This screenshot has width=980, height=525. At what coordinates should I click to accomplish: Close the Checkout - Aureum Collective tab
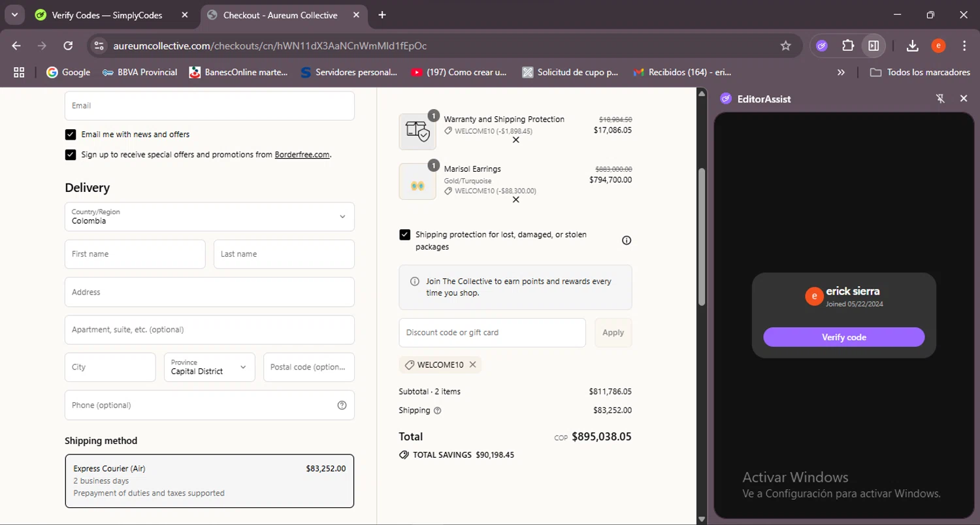(356, 15)
